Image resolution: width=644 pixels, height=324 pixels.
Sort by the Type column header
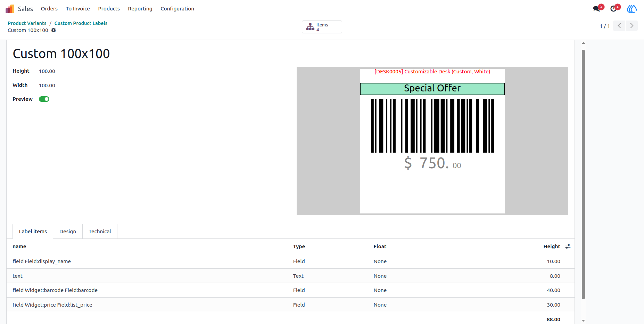(299, 246)
